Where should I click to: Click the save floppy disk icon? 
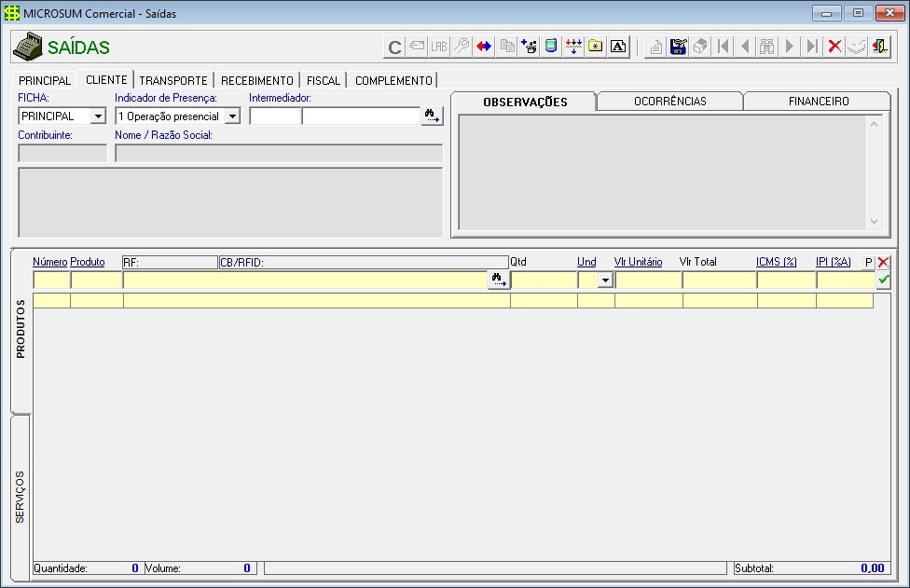pyautogui.click(x=678, y=47)
